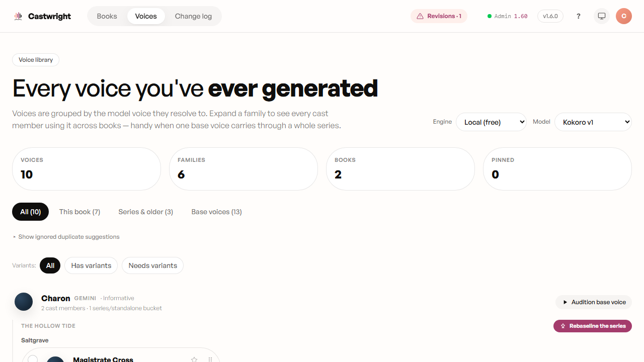644x362 pixels.
Task: Click the Charon voice avatar circle
Action: point(24,302)
